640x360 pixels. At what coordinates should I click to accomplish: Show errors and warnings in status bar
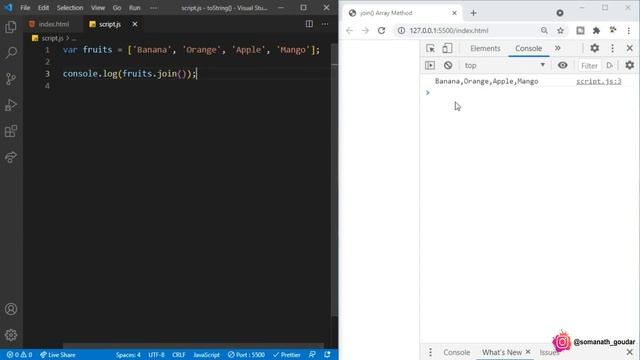coord(19,355)
